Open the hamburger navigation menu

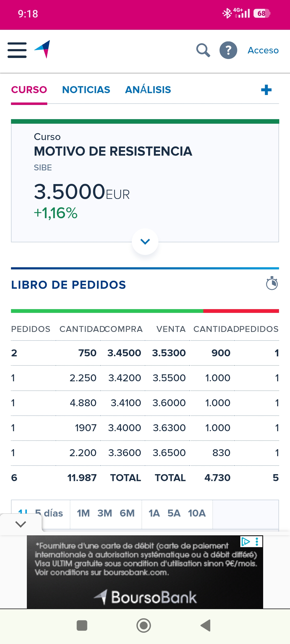tap(17, 50)
